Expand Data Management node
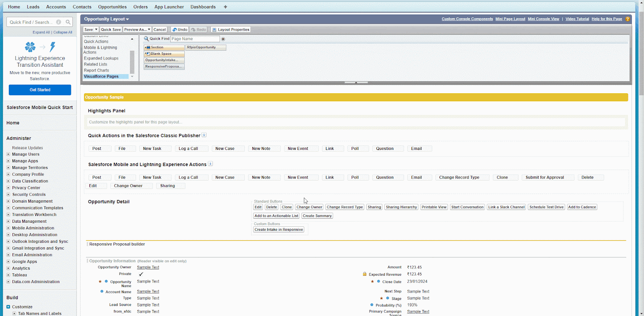 (8, 222)
